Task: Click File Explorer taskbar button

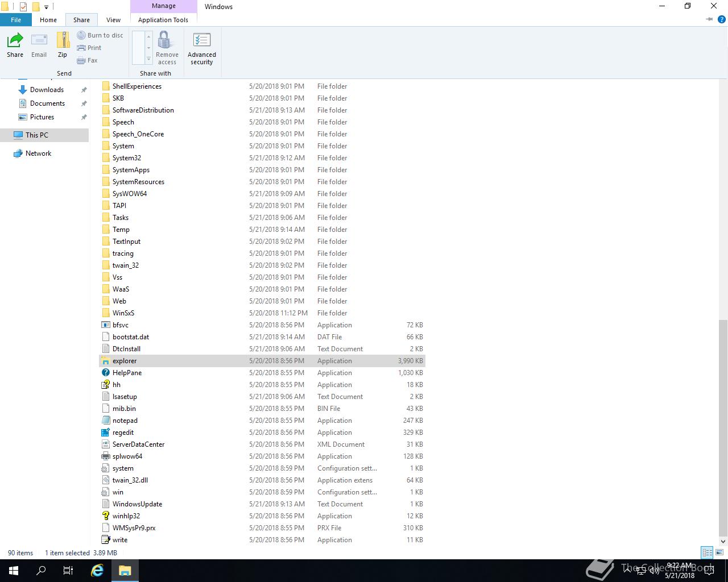Action: (125, 571)
